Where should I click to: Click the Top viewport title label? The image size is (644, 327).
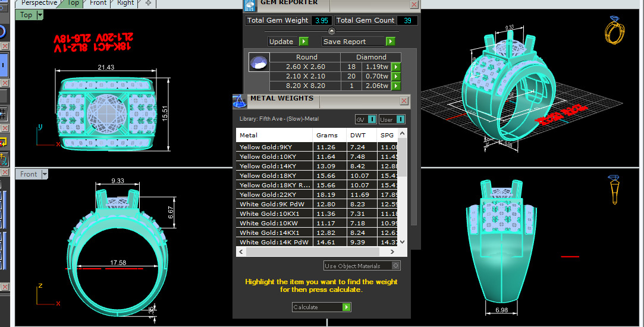click(26, 15)
